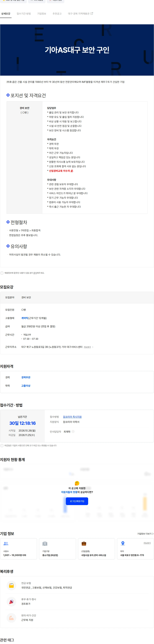
Task: Click the 마감일 2026.11.25(수) date
Action: (26, 435)
